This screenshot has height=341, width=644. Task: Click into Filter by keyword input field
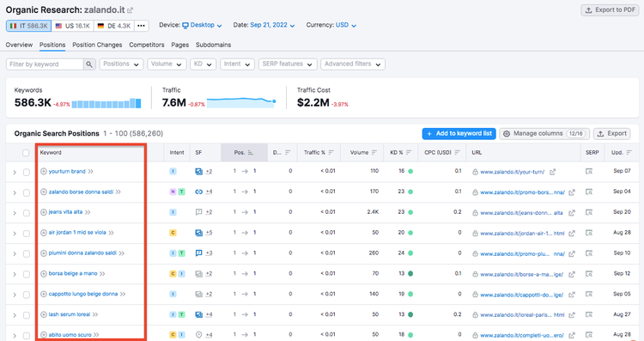45,64
